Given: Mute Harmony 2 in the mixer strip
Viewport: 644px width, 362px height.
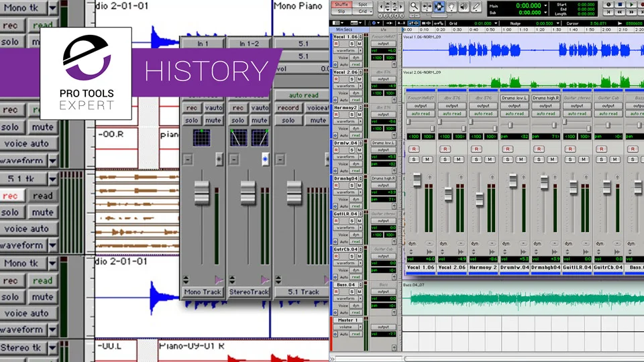Looking at the screenshot, I should click(490, 160).
